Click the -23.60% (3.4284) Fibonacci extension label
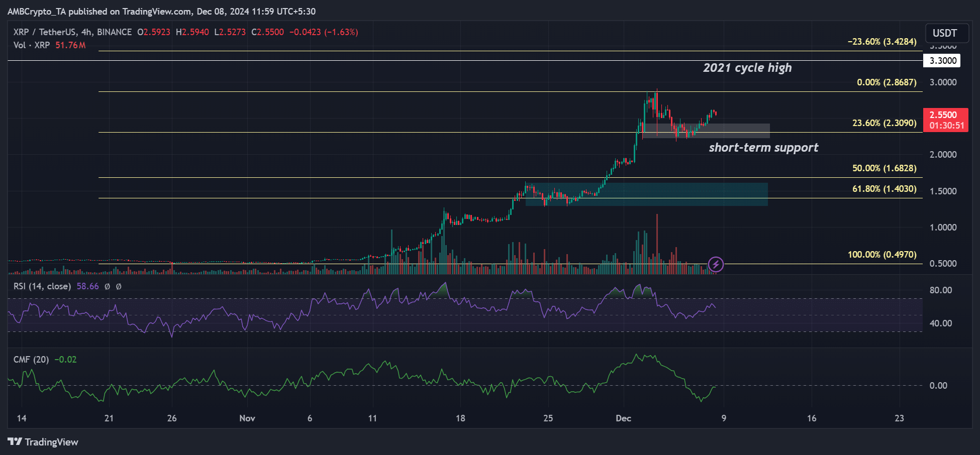Image resolution: width=980 pixels, height=455 pixels. pos(882,42)
